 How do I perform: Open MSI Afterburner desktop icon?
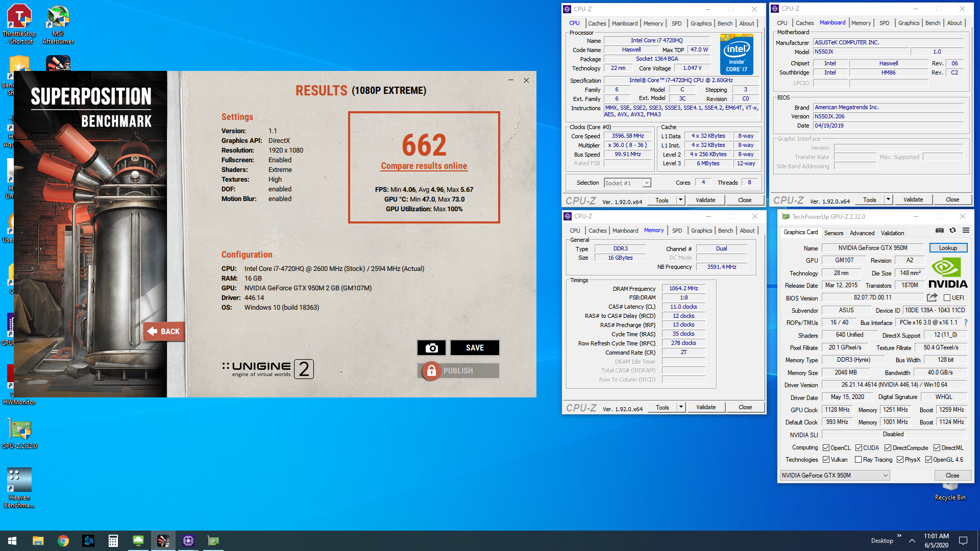coord(58,24)
